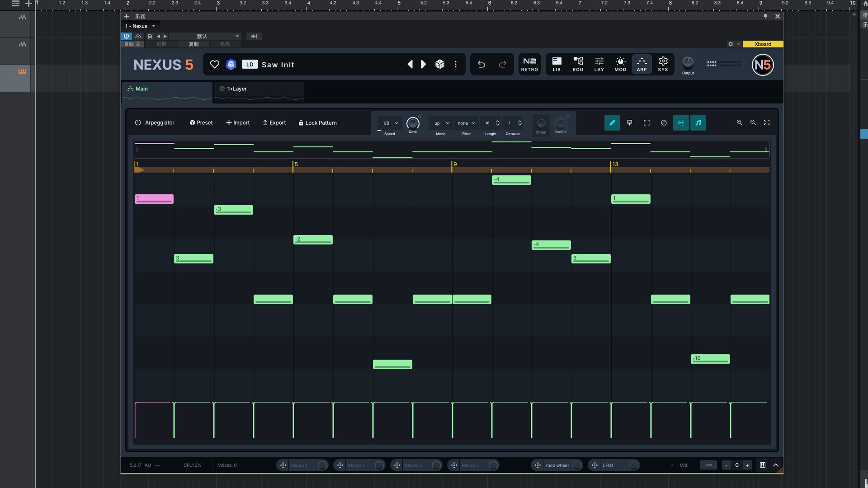Toggle the Hold button

(708, 465)
